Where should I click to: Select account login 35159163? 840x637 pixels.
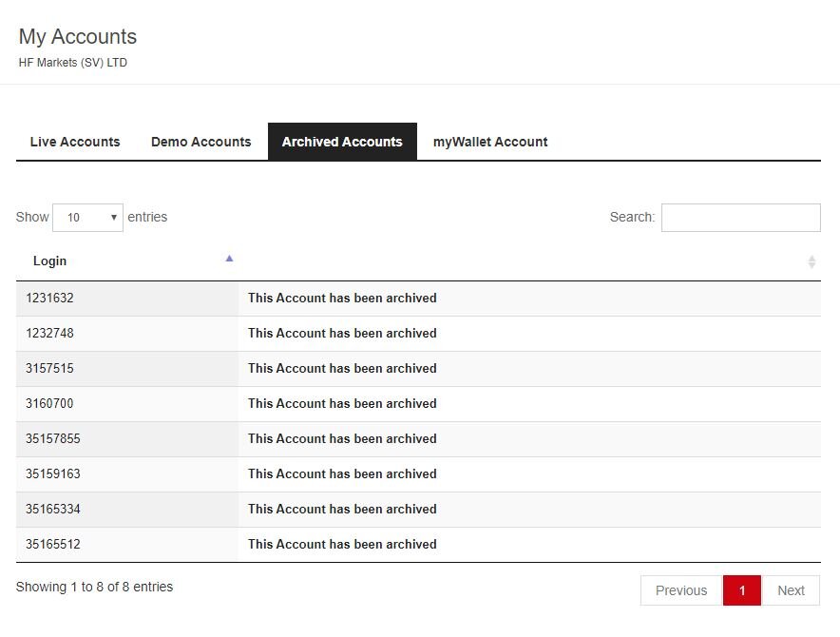click(53, 474)
